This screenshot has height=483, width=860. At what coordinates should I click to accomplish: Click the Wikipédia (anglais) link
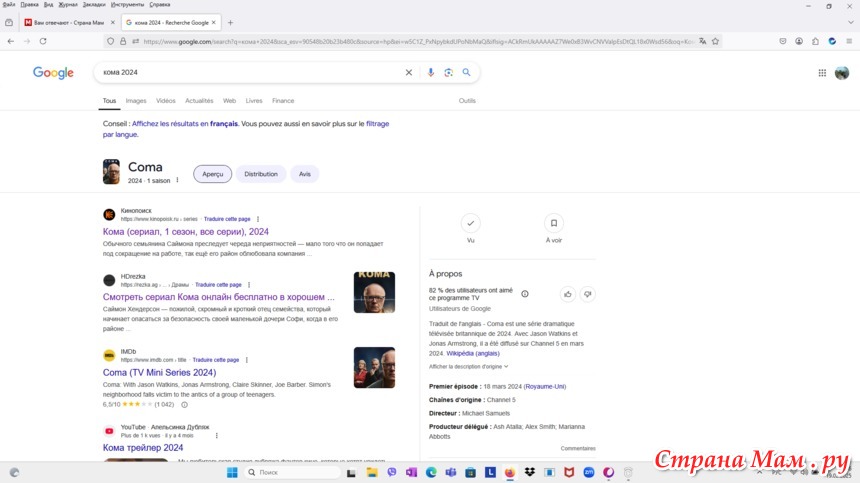[473, 354]
